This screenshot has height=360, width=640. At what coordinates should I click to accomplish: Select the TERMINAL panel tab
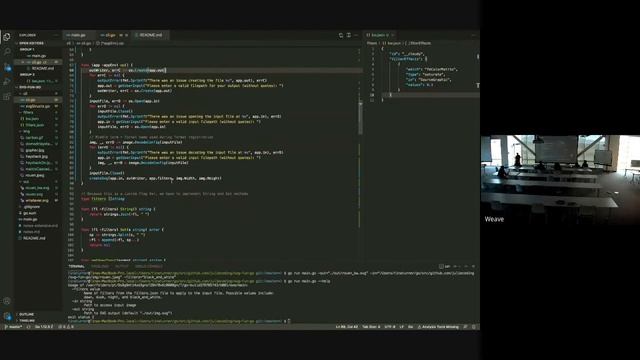(x=77, y=267)
